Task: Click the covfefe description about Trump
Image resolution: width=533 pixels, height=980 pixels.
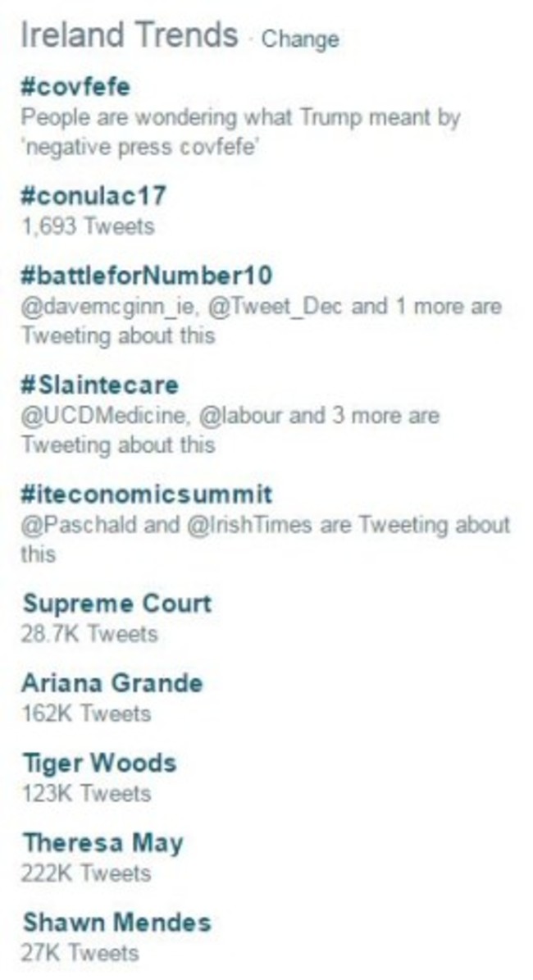Action: (240, 130)
